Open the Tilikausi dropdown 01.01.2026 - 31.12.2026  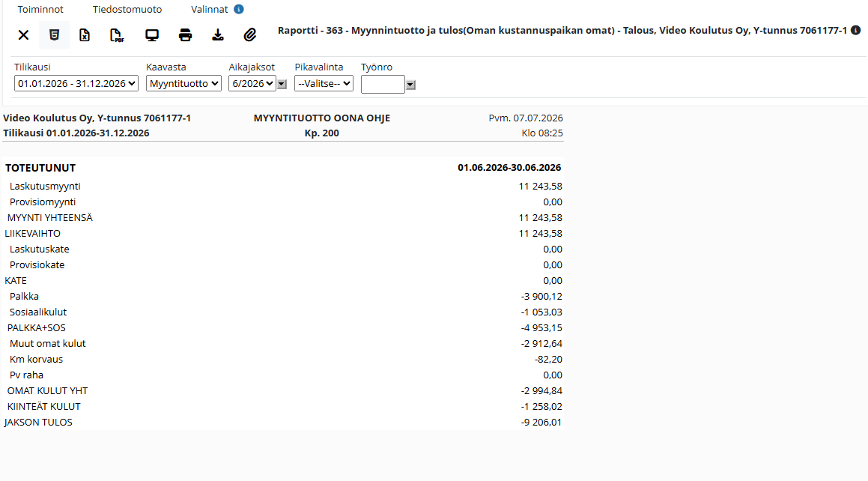[x=76, y=84]
